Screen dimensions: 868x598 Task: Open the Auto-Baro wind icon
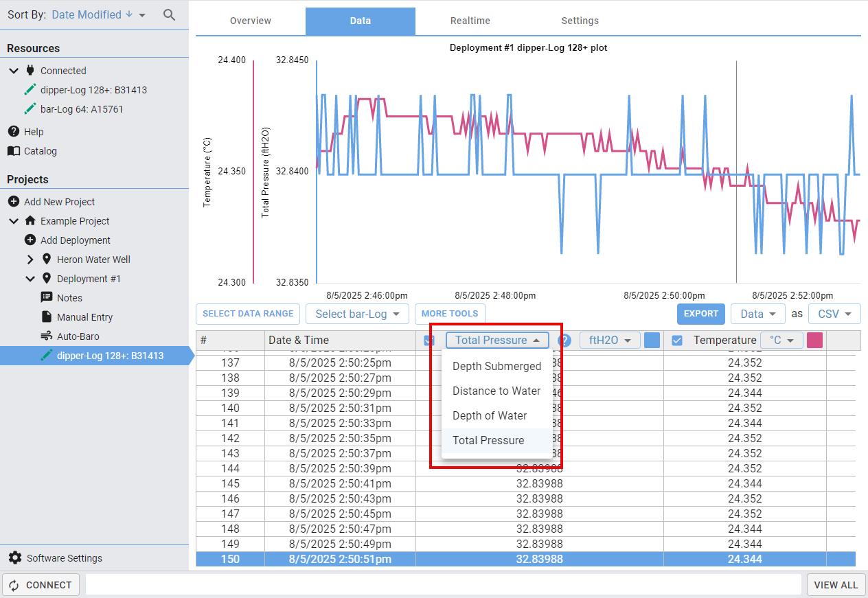47,336
